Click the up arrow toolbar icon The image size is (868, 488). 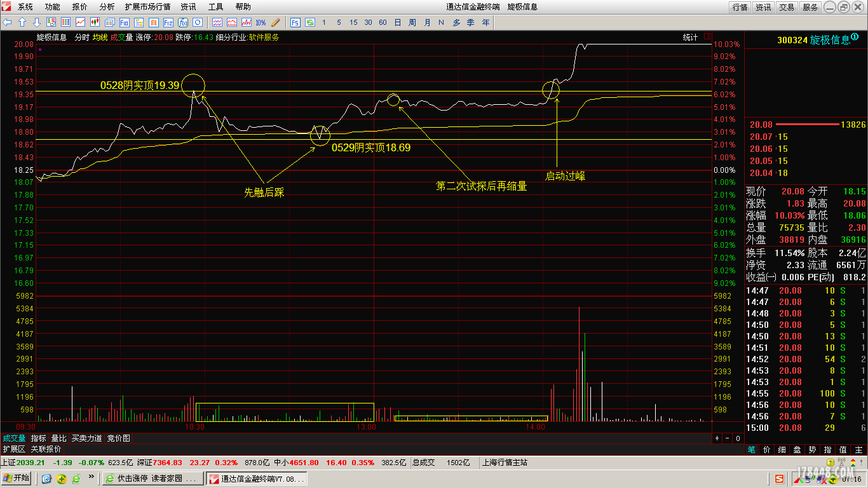pyautogui.click(x=22, y=22)
